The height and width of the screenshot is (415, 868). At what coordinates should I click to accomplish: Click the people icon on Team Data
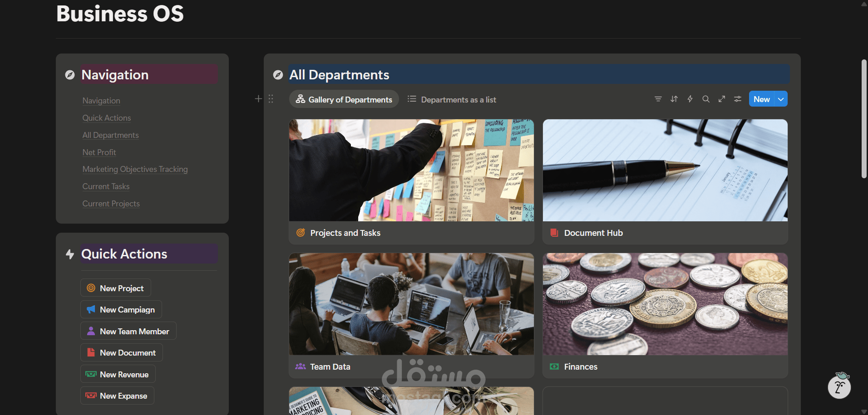[x=301, y=366]
